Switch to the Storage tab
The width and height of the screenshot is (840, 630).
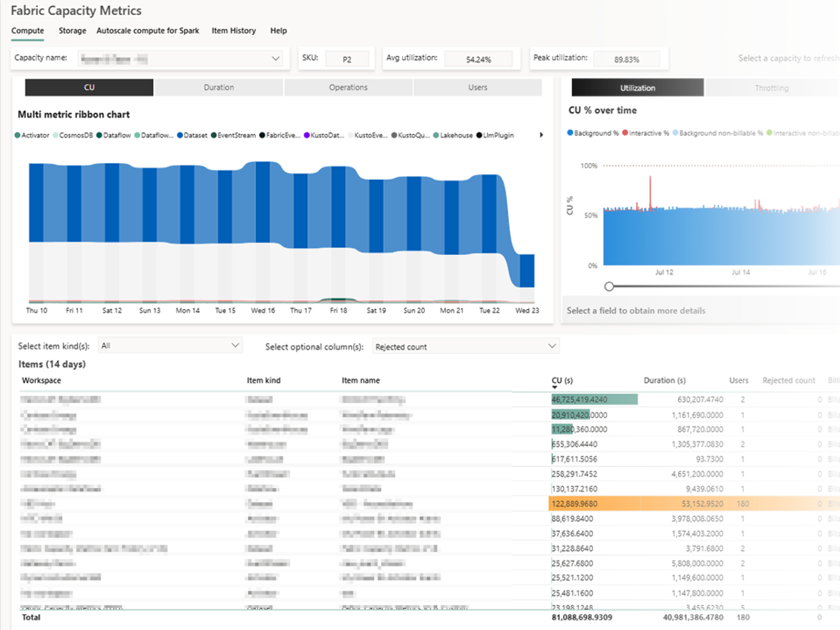[x=72, y=30]
